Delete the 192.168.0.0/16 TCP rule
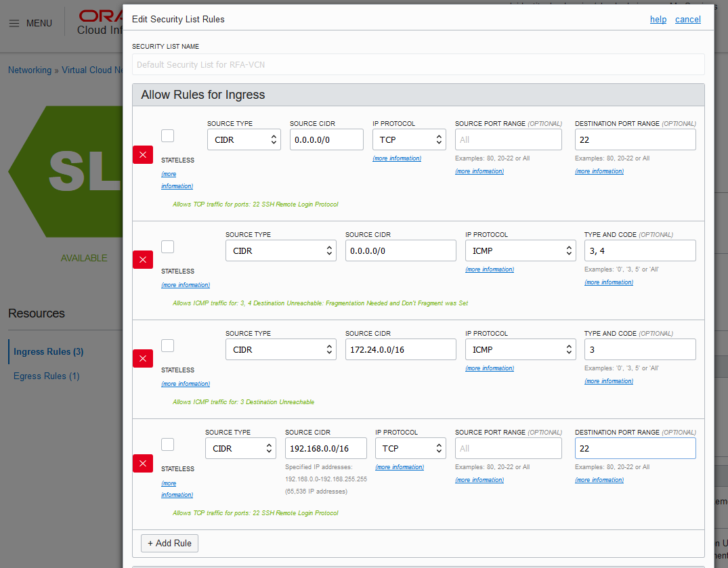Image resolution: width=728 pixels, height=568 pixels. (142, 463)
